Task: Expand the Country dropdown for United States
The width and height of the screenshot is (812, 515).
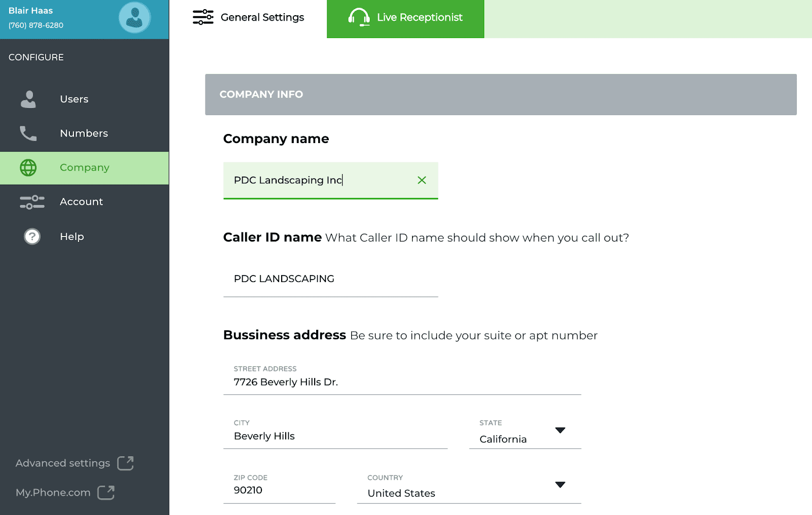Action: 560,485
